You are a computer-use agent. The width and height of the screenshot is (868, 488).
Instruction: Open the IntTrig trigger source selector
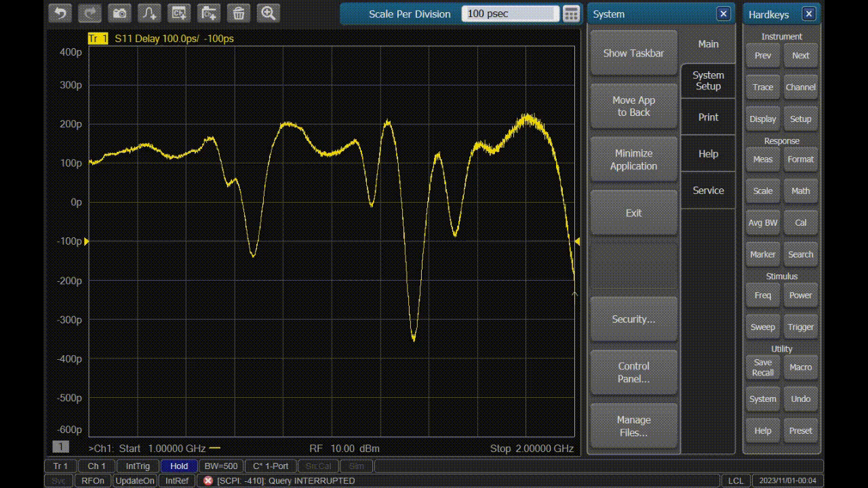click(138, 466)
